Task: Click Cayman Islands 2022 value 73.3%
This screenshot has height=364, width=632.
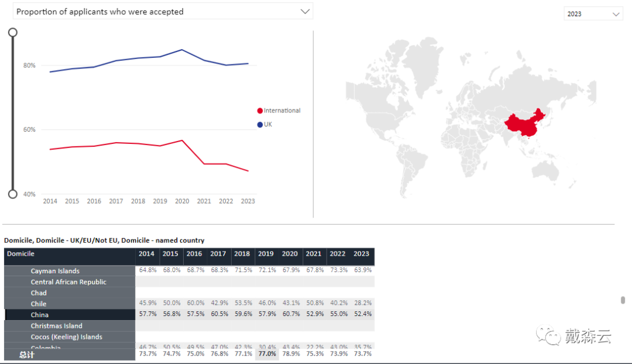Action: 339,270
